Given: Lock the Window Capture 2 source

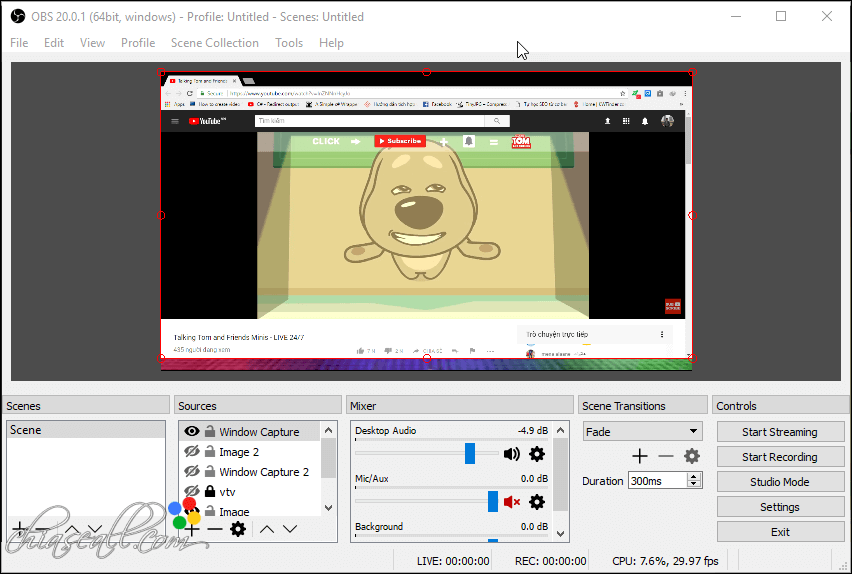Looking at the screenshot, I should [210, 471].
